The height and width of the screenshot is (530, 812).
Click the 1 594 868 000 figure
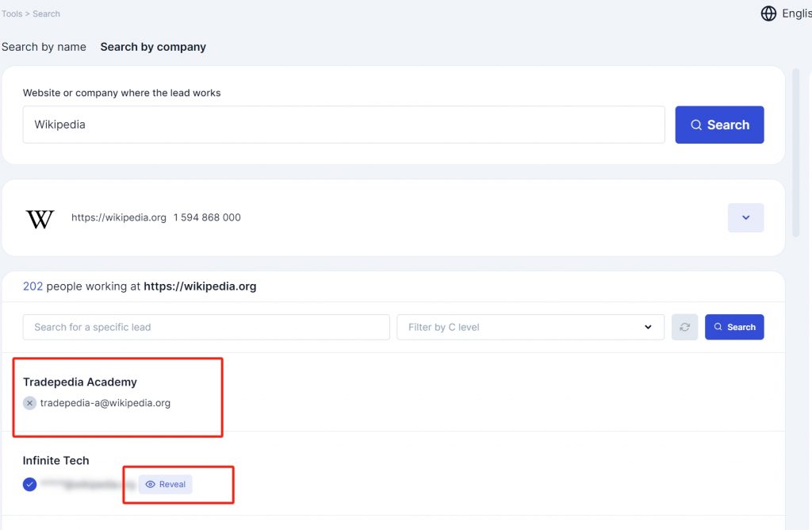point(207,217)
